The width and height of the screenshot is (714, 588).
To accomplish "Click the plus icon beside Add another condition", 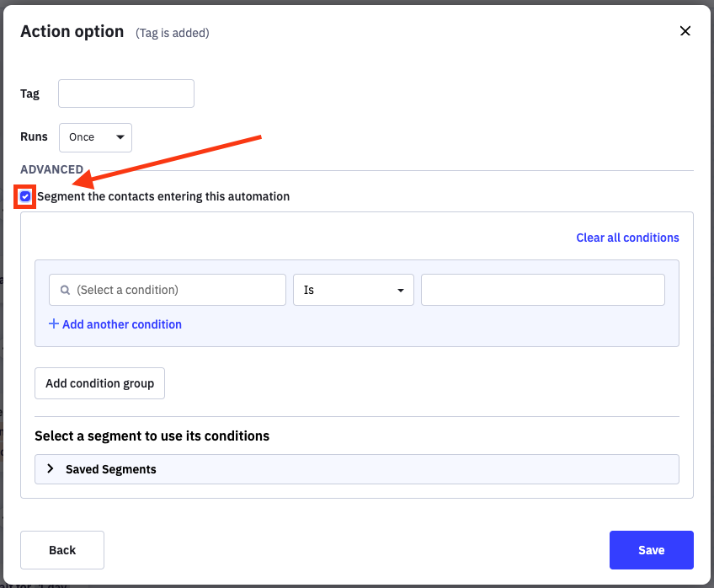I will pos(54,324).
